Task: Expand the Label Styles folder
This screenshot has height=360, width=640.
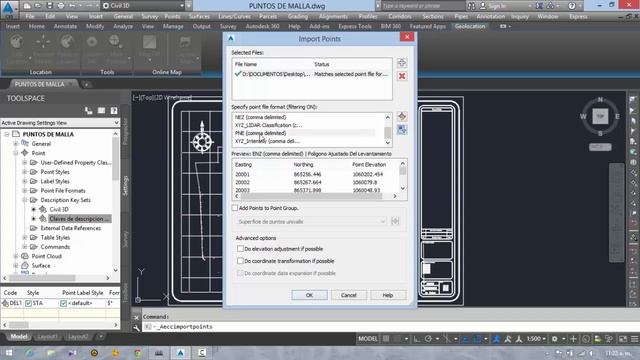Action: click(25, 181)
